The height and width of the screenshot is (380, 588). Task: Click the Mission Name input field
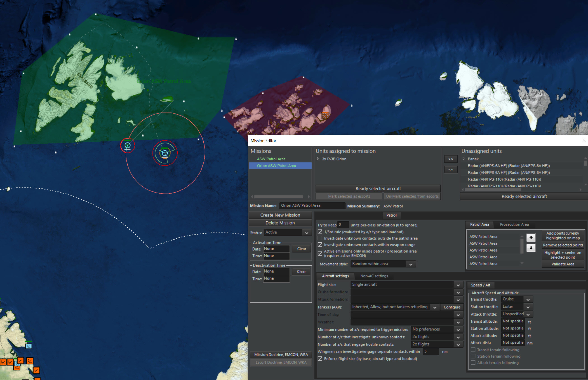(312, 206)
